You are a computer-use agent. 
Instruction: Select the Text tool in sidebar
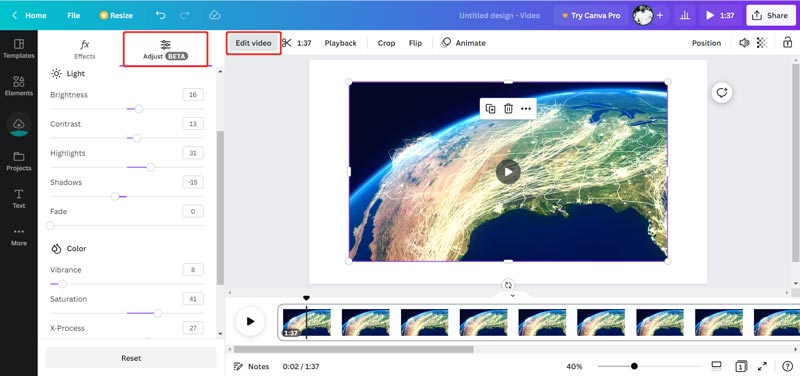coord(19,198)
